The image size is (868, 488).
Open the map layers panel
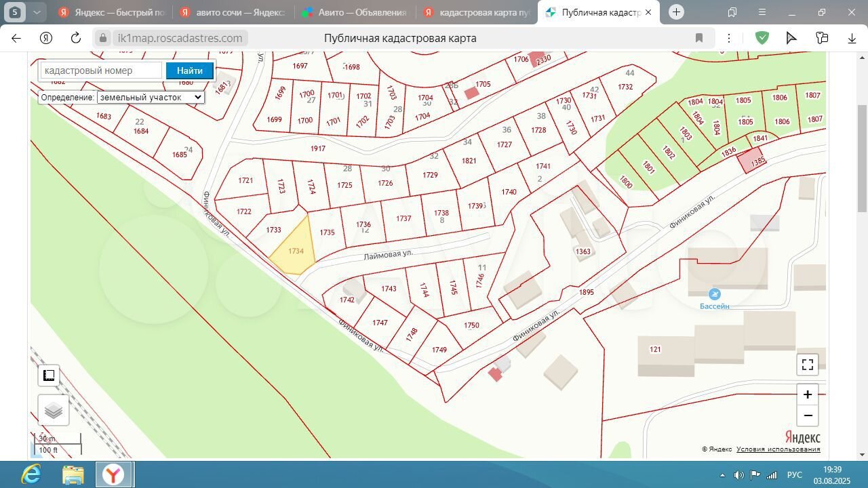coord(53,410)
